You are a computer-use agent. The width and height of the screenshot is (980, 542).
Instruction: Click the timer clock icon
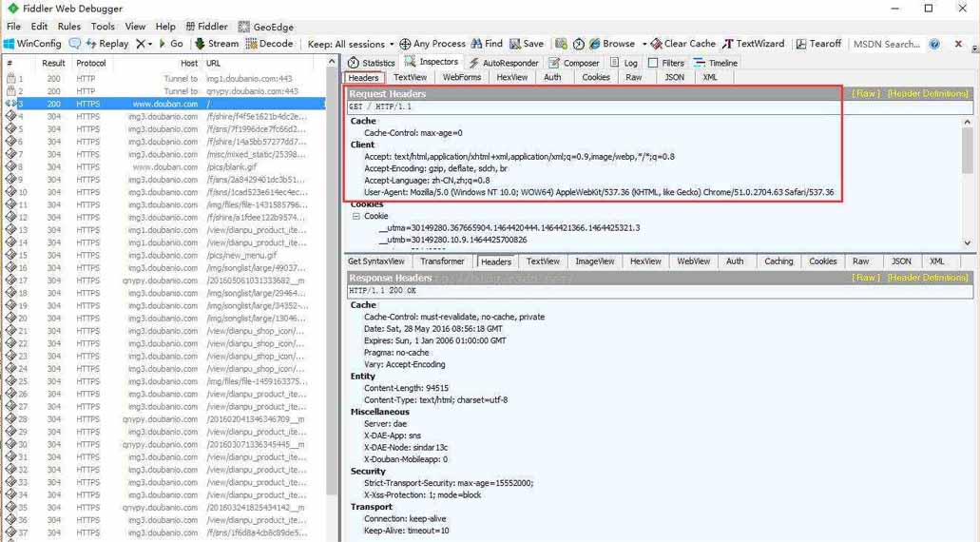579,44
